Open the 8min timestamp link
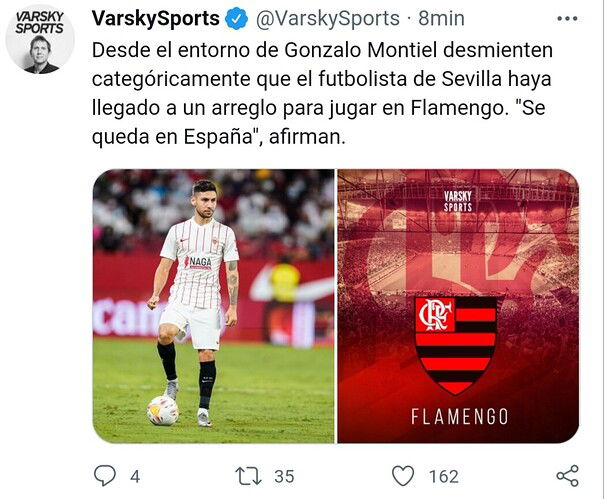The image size is (604, 499). [x=441, y=18]
